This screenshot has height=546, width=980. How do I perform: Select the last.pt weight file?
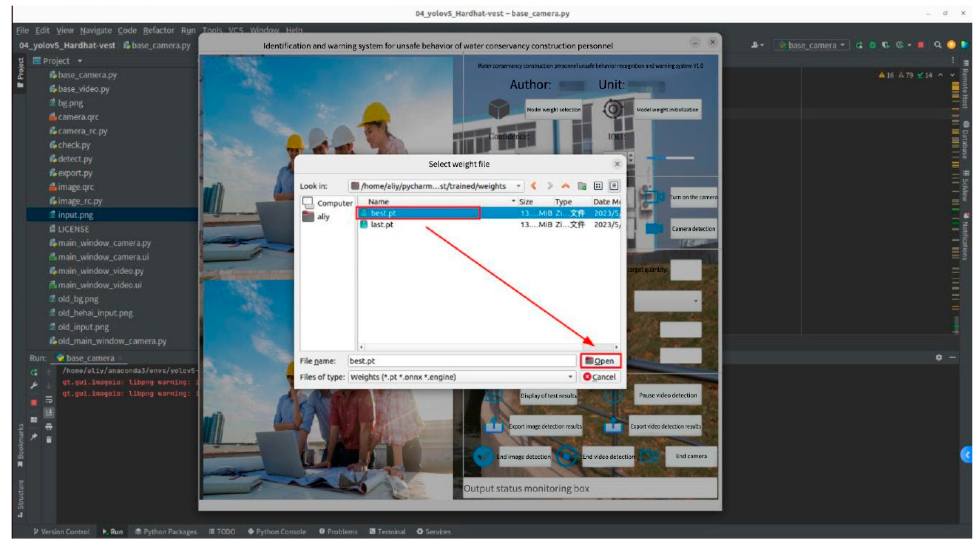click(x=382, y=225)
